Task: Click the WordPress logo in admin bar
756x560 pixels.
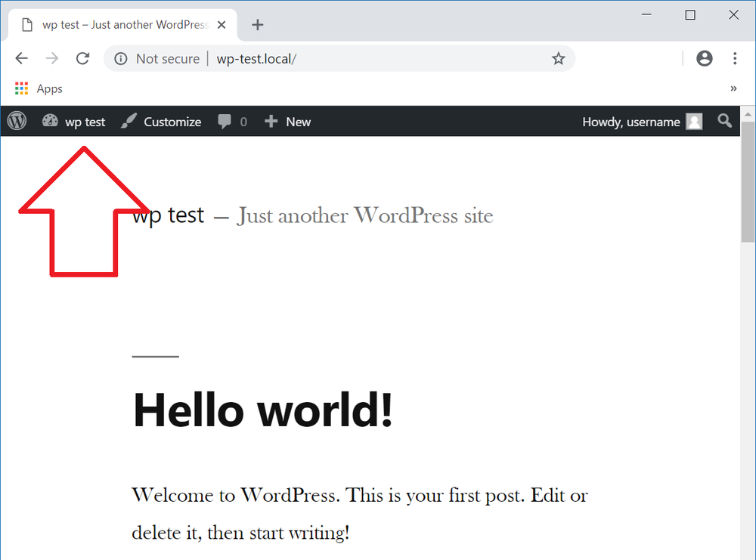Action: 17,121
